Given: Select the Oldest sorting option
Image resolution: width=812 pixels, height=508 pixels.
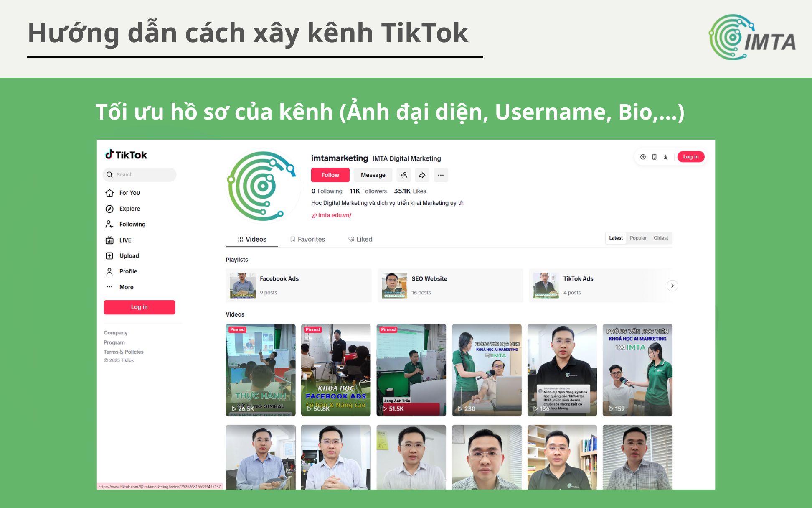Looking at the screenshot, I should pyautogui.click(x=661, y=237).
